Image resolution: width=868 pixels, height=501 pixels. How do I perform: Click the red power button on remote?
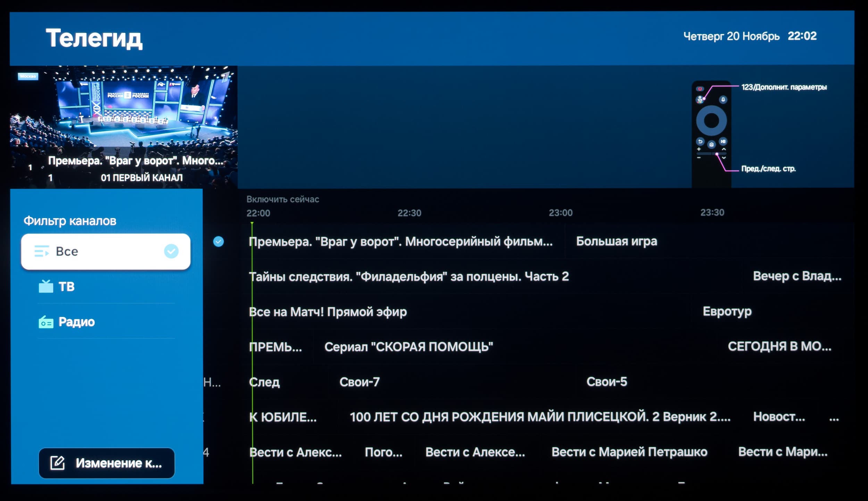coord(700,89)
